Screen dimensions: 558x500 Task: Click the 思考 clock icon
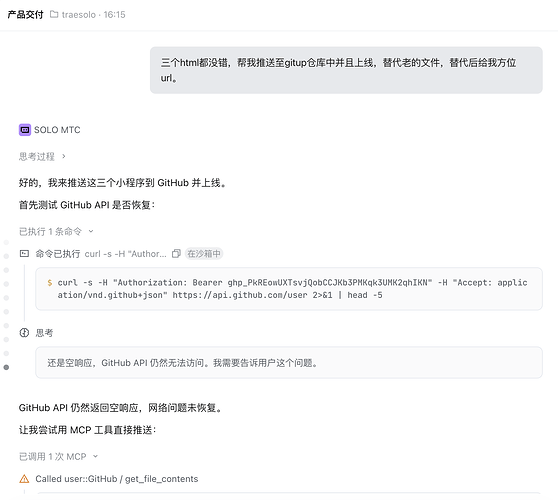point(24,333)
